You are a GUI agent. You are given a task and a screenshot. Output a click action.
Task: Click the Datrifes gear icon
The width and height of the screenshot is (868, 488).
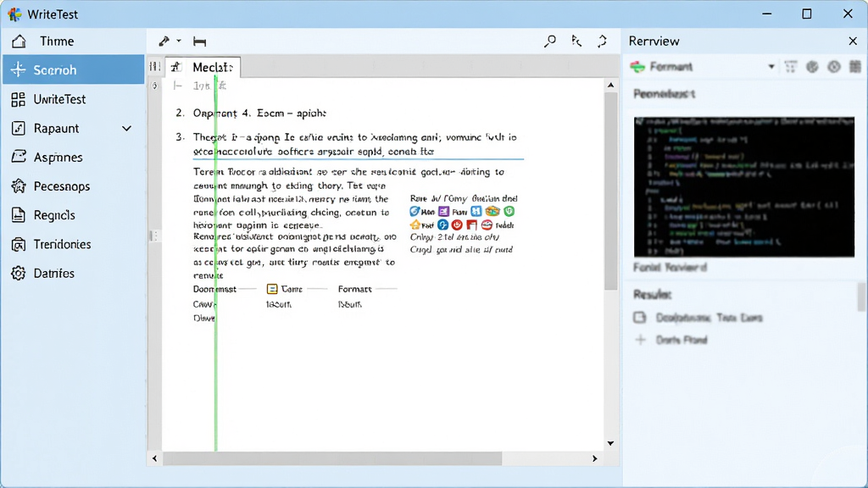coord(19,274)
